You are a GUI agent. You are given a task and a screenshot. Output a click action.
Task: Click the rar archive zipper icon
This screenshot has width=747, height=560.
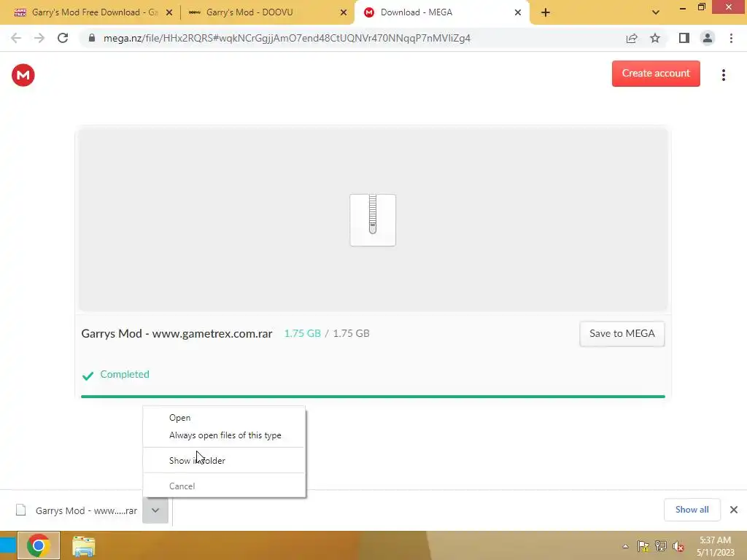click(x=373, y=220)
